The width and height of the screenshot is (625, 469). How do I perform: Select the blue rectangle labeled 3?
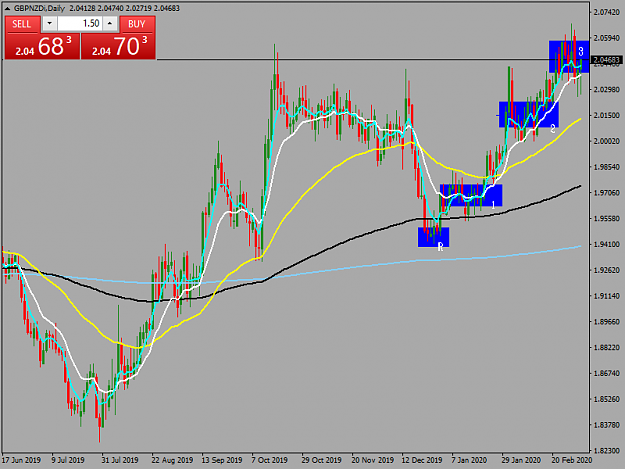pyautogui.click(x=569, y=57)
